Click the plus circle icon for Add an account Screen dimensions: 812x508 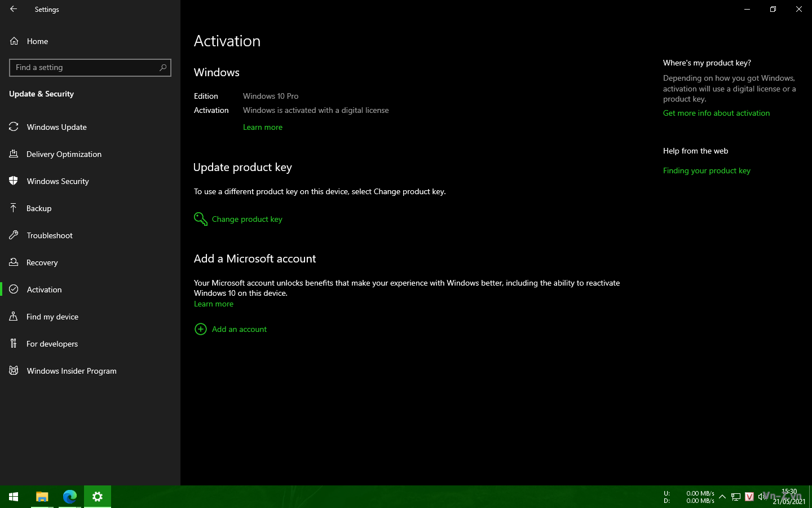[x=200, y=329]
